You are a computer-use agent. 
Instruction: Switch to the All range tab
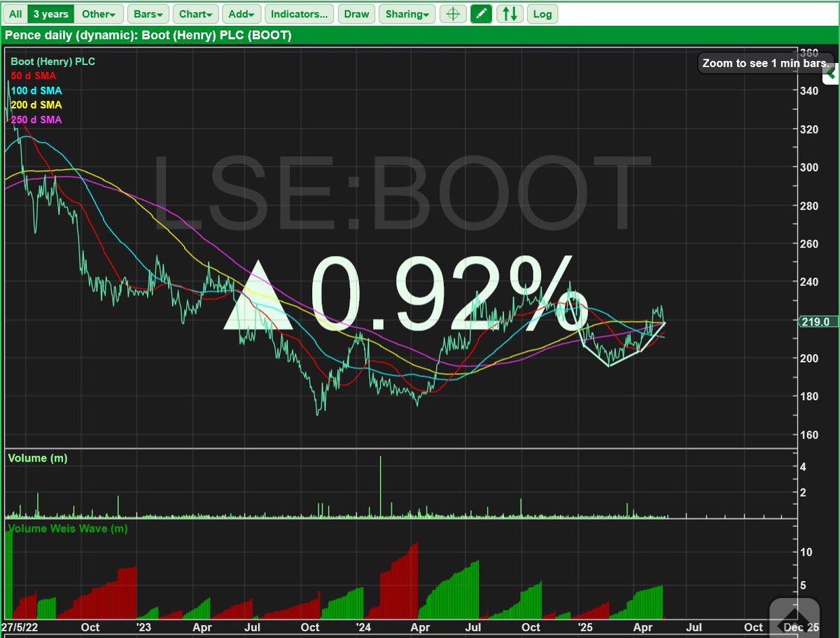pos(15,13)
